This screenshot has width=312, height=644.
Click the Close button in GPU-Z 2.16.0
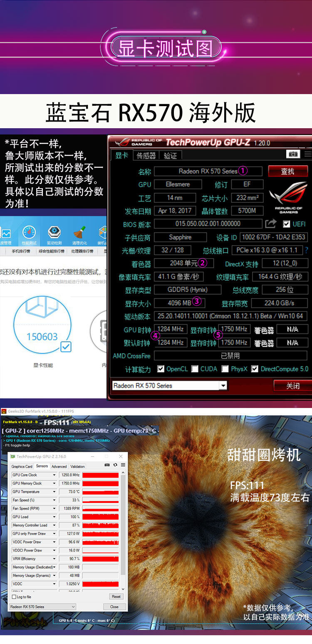(114, 607)
